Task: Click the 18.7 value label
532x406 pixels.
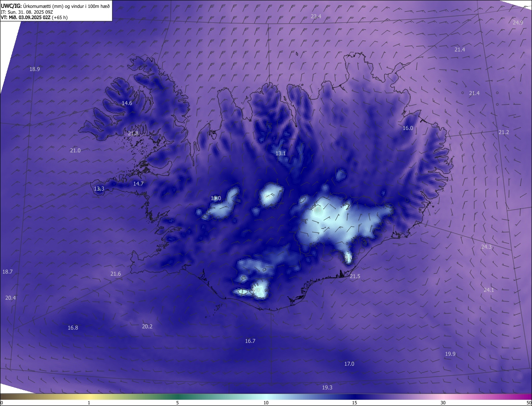Action: coord(7,271)
